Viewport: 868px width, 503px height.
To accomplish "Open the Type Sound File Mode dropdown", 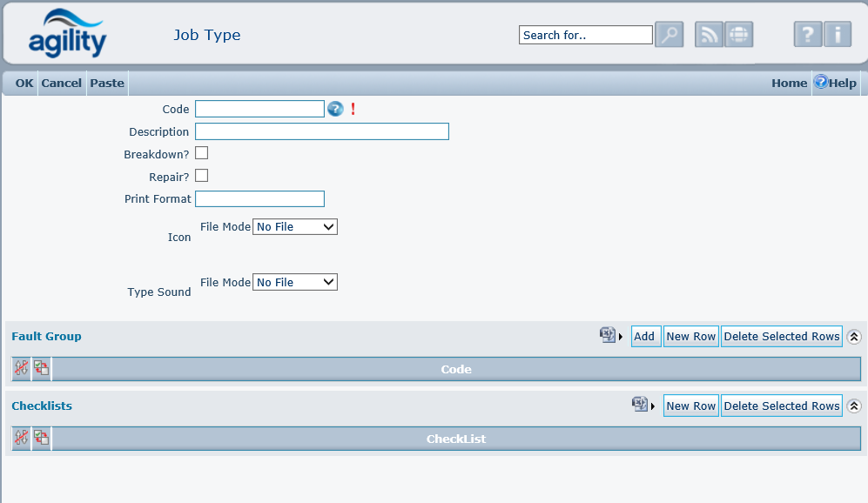I will 294,281.
